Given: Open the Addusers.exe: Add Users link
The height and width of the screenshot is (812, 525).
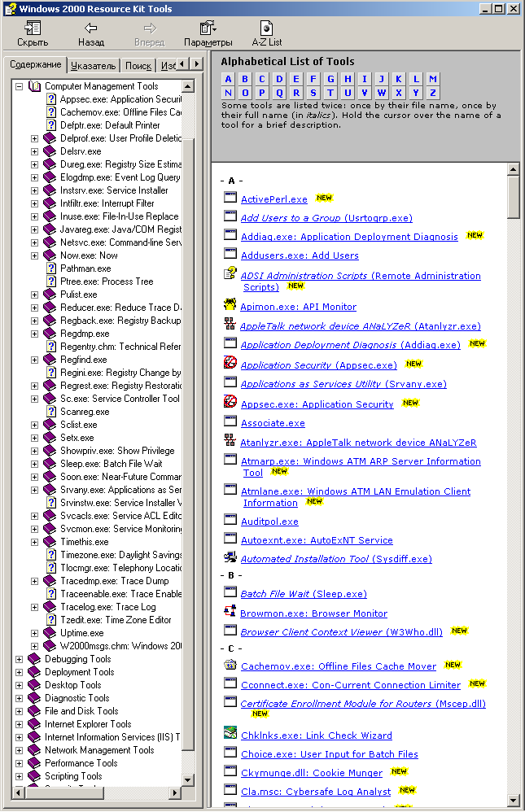Looking at the screenshot, I should (300, 255).
